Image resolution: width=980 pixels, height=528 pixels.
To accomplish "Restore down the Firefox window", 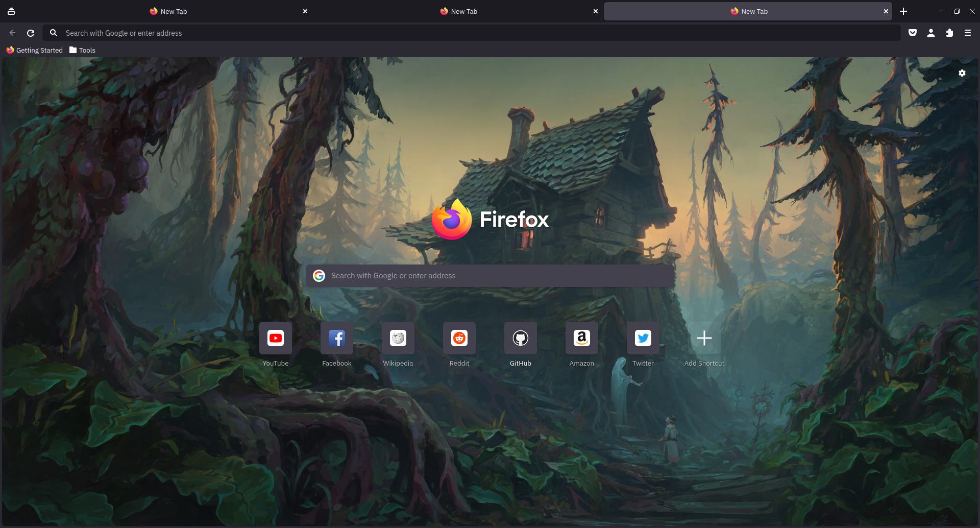I will [x=957, y=11].
